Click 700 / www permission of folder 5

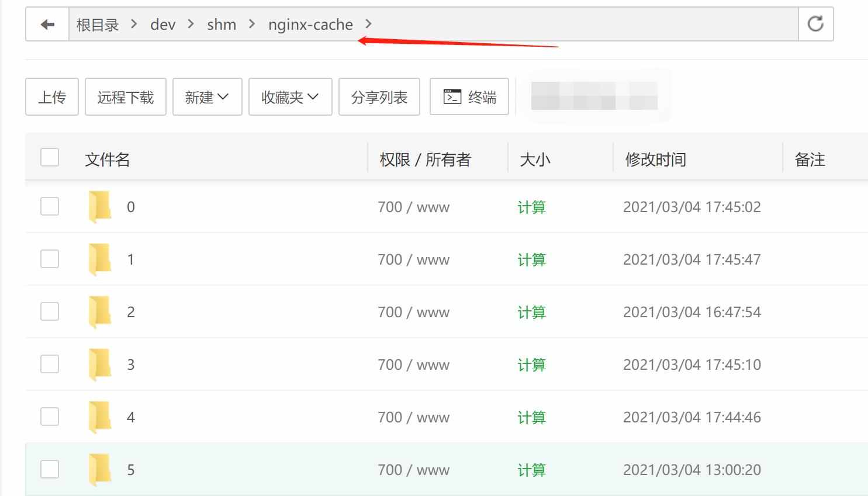pyautogui.click(x=414, y=470)
